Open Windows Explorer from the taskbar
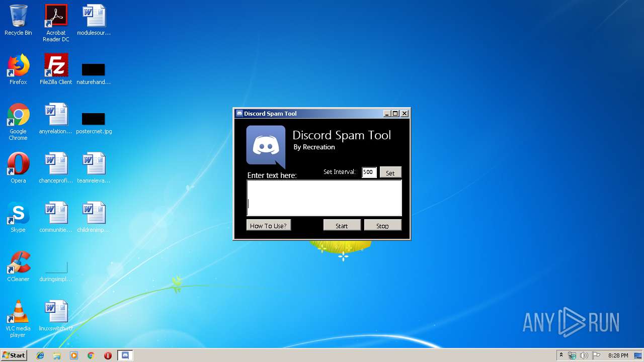The image size is (644, 362). point(57,355)
